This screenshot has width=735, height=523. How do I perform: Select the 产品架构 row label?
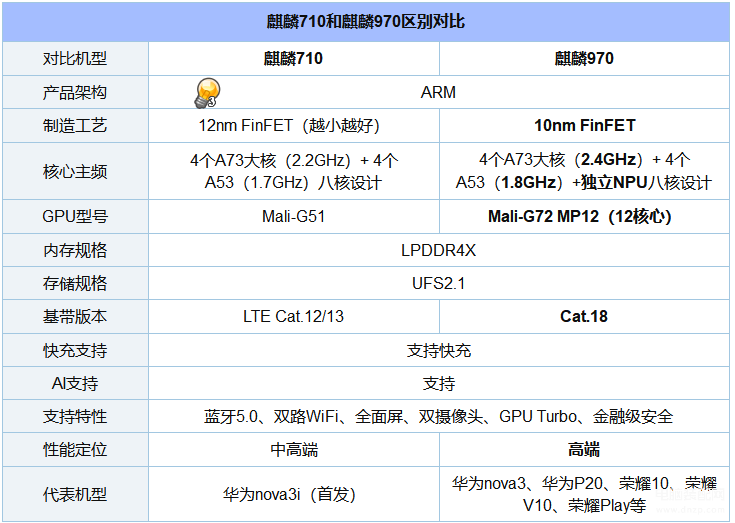(x=75, y=92)
